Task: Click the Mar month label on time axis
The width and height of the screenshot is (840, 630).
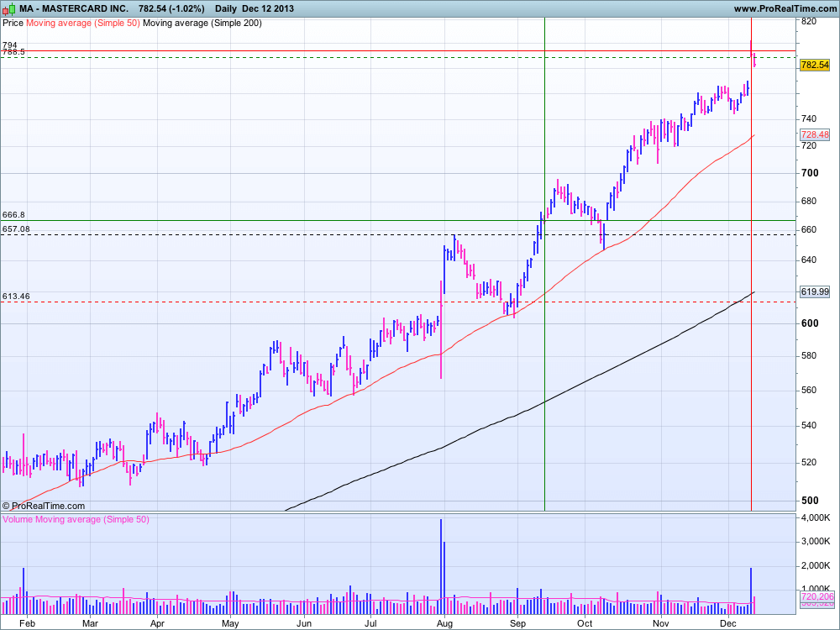Action: [x=90, y=623]
